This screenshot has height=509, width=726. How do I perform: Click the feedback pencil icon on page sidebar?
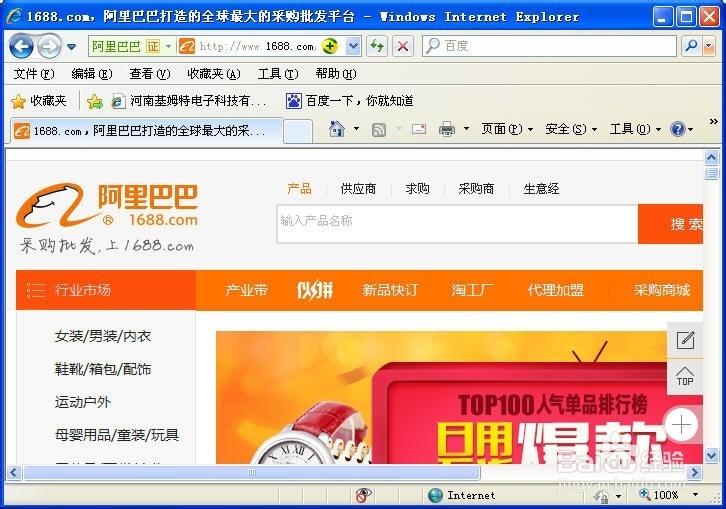(x=685, y=340)
